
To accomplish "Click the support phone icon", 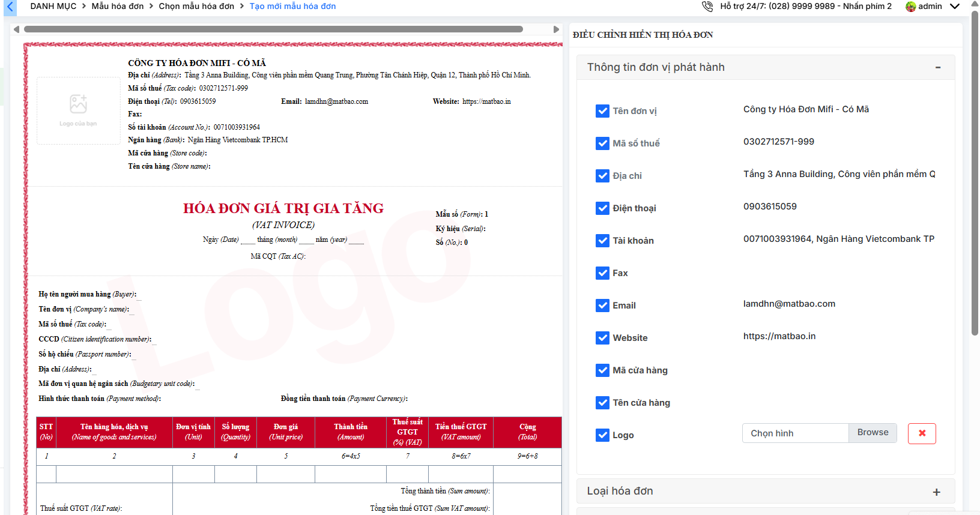I will [x=707, y=6].
